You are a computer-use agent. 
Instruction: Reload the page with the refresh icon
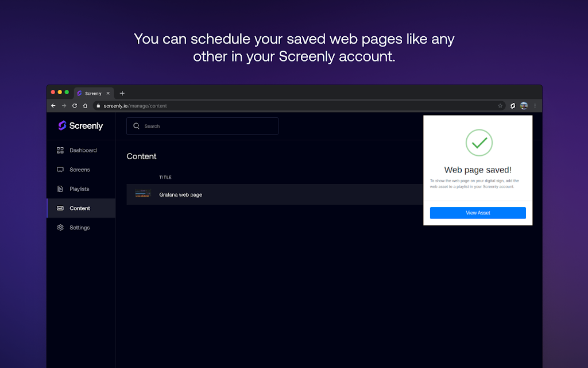(x=75, y=106)
